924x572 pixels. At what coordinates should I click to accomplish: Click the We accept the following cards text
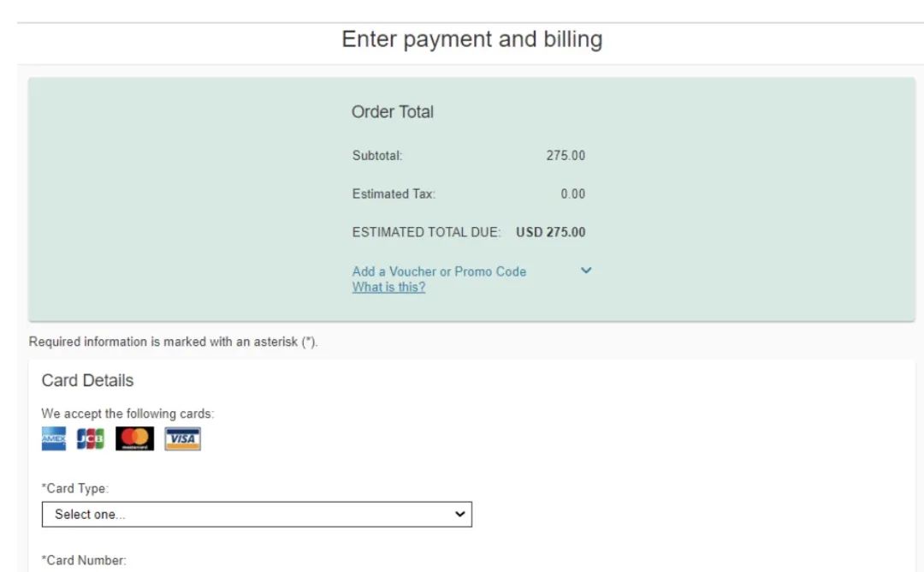pyautogui.click(x=127, y=414)
